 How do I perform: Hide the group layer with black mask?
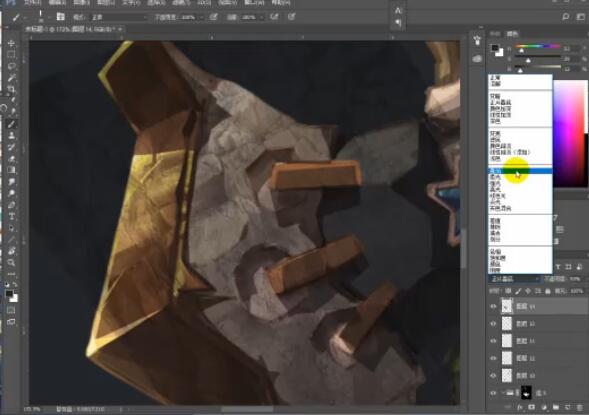(x=493, y=393)
